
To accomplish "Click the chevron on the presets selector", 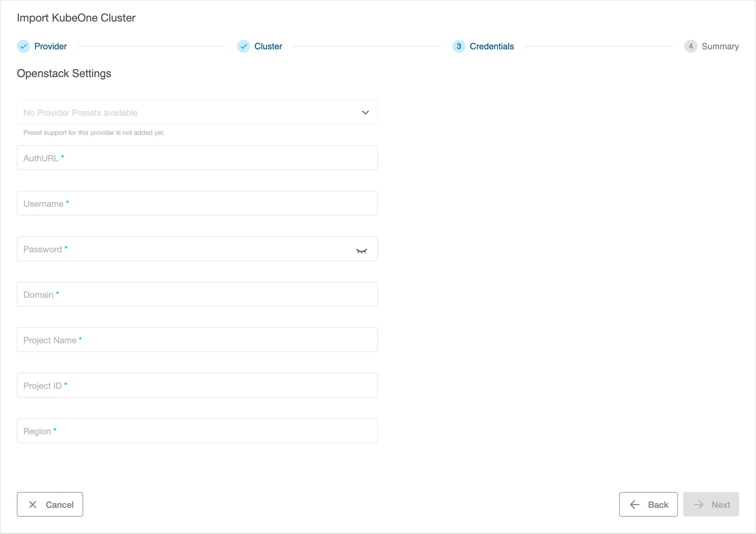I will (x=365, y=112).
